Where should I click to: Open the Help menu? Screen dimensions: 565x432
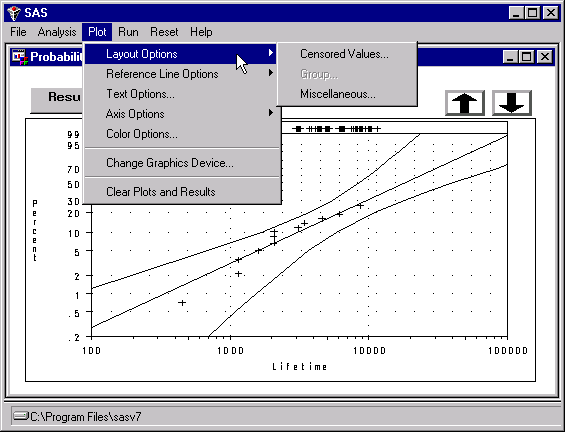pos(201,32)
